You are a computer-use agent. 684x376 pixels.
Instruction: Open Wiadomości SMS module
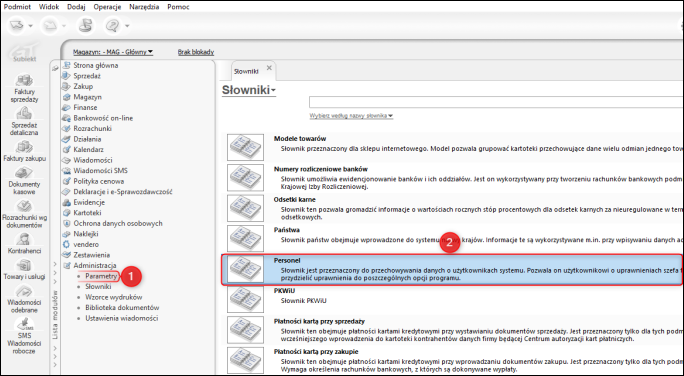pyautogui.click(x=100, y=171)
